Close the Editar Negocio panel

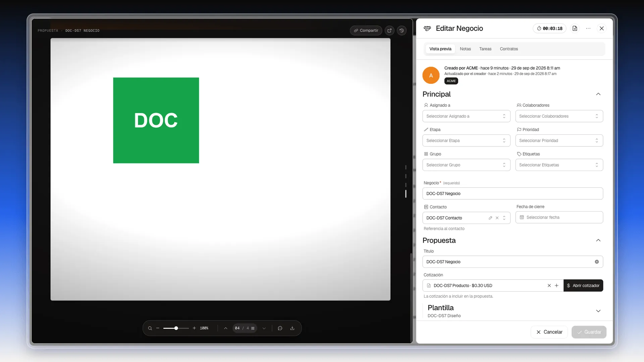pyautogui.click(x=602, y=28)
